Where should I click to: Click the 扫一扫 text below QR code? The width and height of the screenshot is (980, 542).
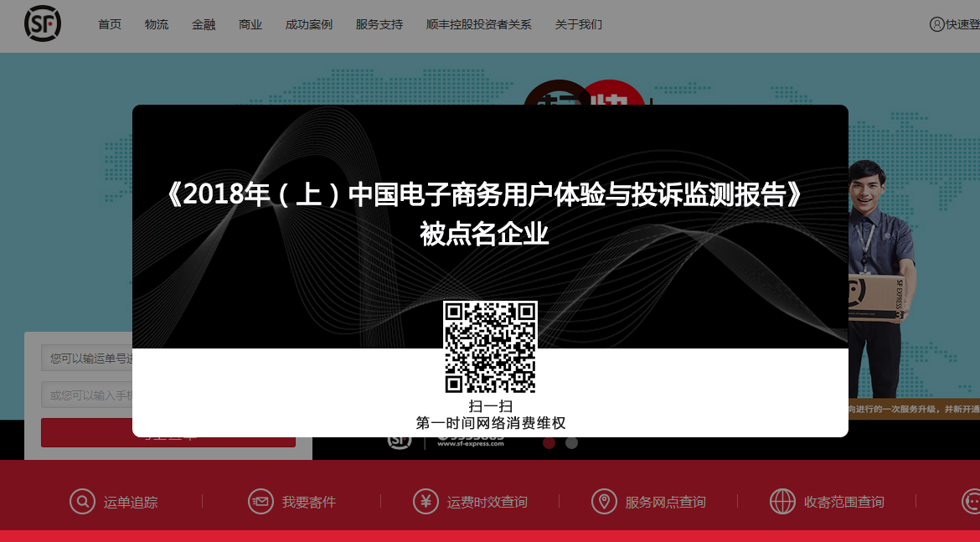[491, 406]
